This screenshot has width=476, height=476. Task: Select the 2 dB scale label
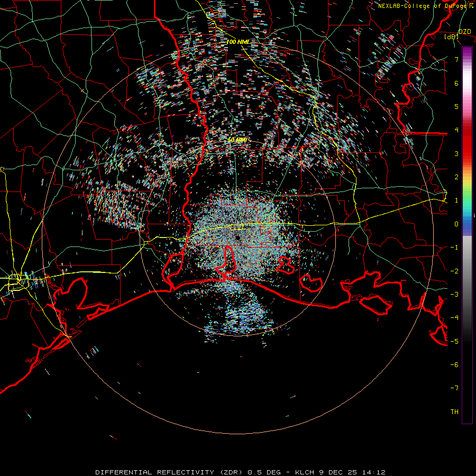tap(456, 177)
